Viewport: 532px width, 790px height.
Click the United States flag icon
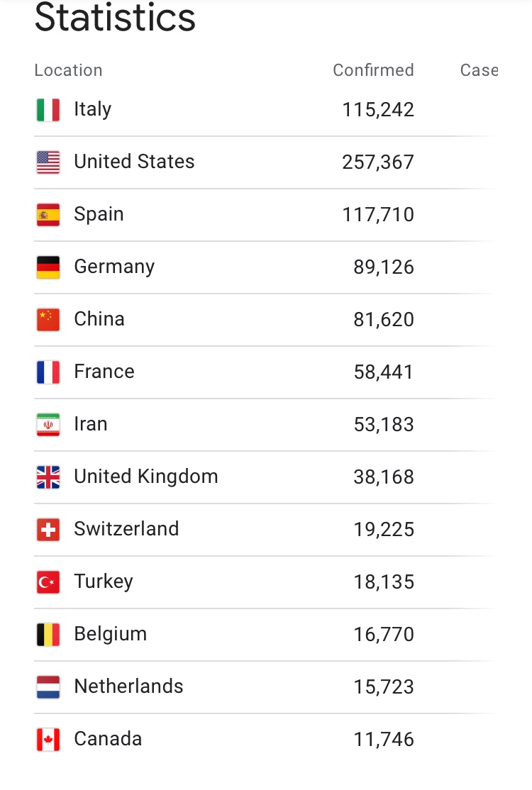tap(48, 162)
